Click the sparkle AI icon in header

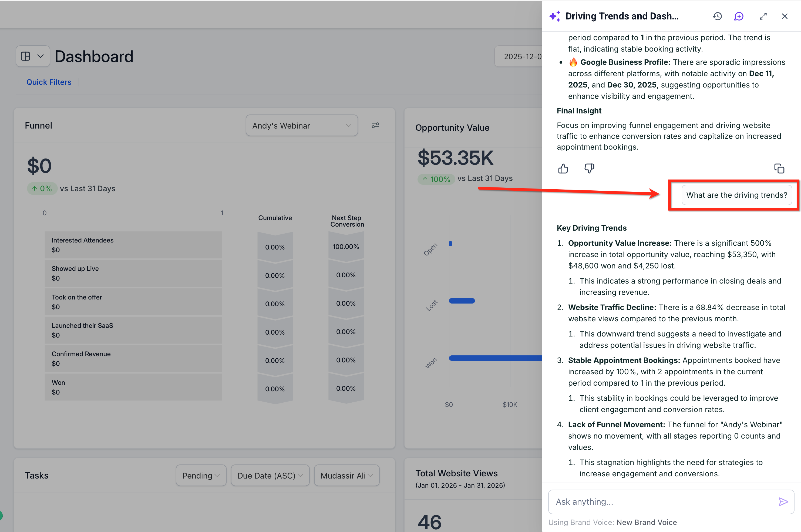[555, 16]
